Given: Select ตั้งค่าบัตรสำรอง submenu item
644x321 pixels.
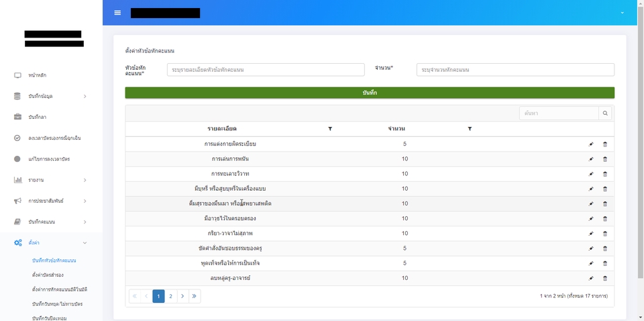Looking at the screenshot, I should point(48,275).
